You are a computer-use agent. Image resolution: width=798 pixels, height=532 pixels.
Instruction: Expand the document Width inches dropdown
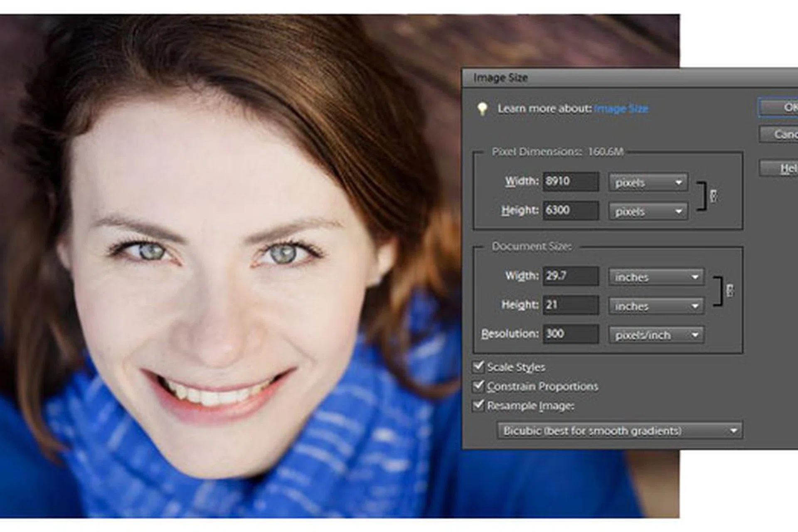[656, 277]
